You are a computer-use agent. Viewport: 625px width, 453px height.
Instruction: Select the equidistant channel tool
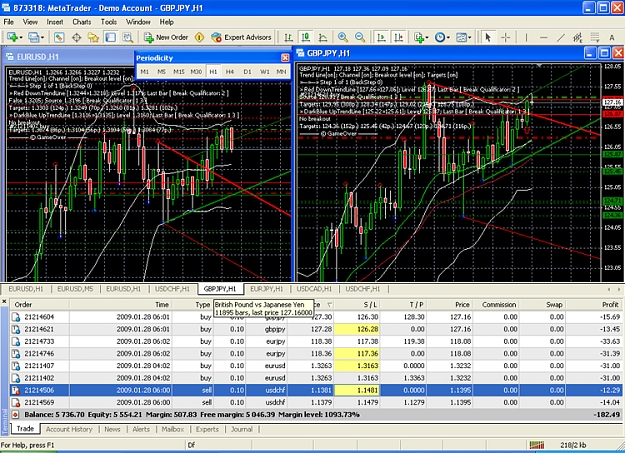click(x=578, y=37)
